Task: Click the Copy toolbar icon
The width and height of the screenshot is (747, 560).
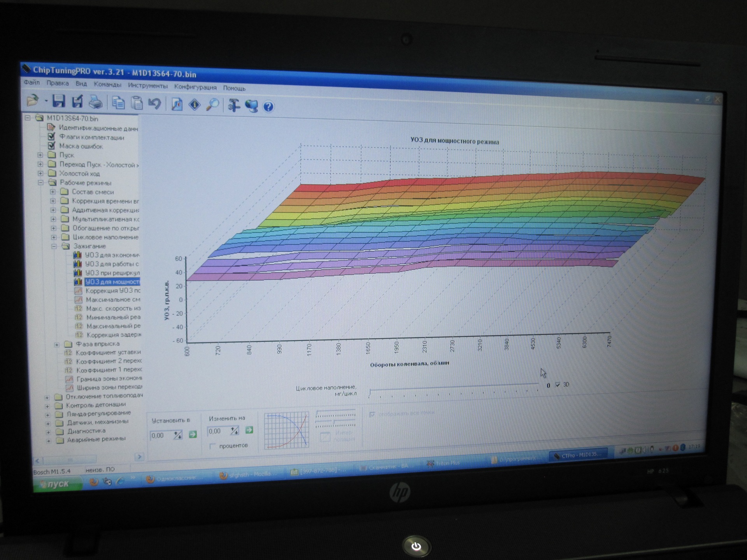Action: 118,103
